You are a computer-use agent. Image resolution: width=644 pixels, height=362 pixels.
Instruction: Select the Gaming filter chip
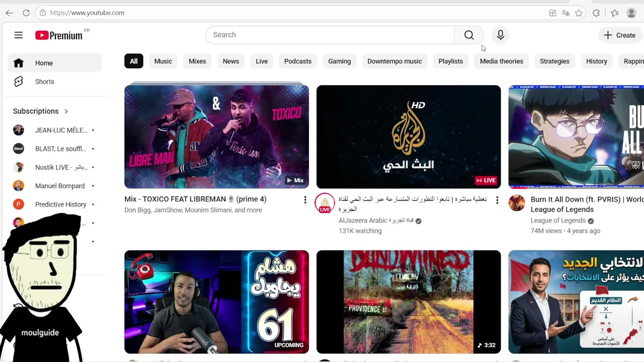pyautogui.click(x=340, y=61)
